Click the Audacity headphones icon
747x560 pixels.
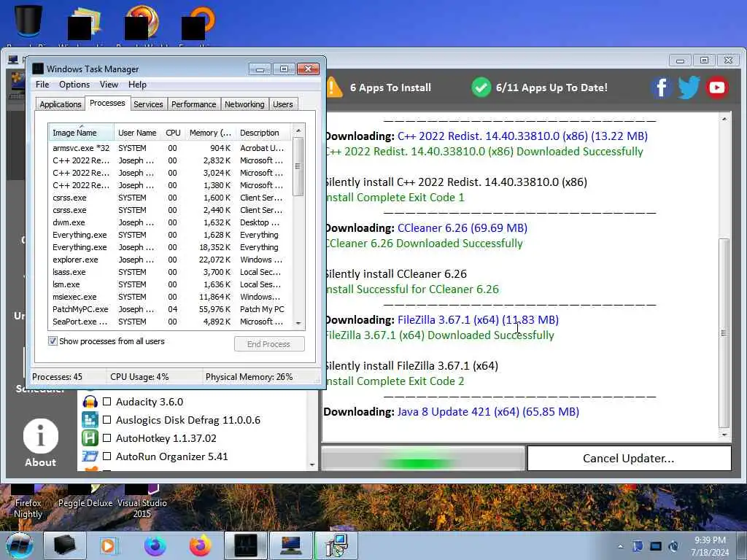pos(90,402)
